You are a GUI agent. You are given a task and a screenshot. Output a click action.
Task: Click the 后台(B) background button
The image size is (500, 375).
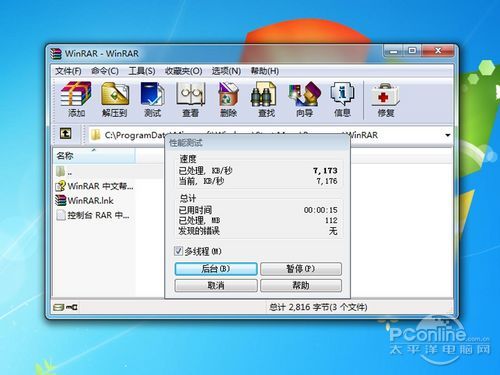[x=216, y=269]
